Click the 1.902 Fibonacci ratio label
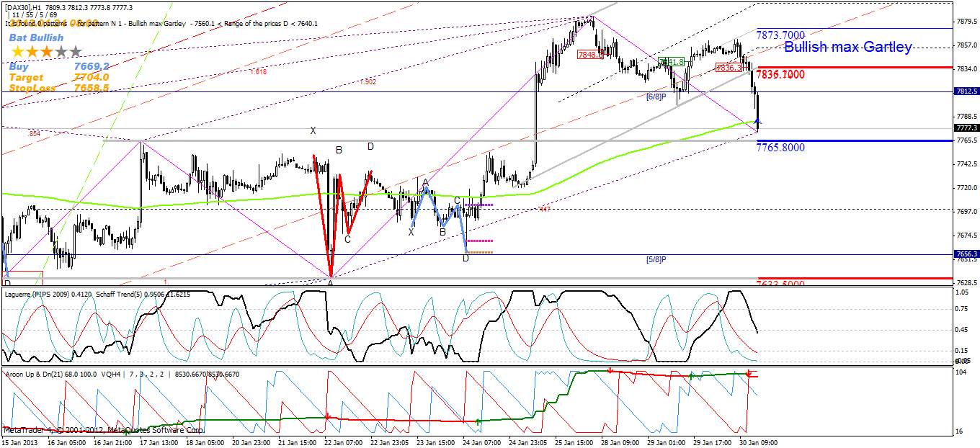The height and width of the screenshot is (448, 980). (x=367, y=81)
